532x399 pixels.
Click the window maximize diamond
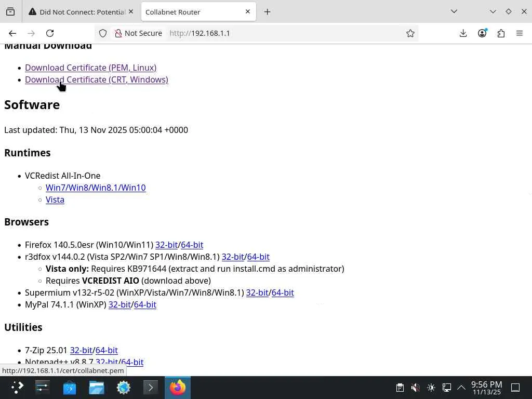[x=508, y=11]
